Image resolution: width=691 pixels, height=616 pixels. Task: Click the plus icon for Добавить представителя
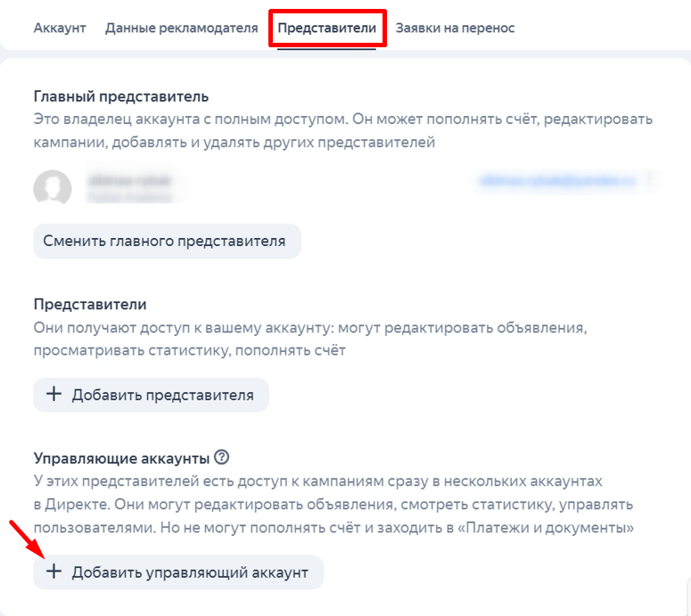[53, 394]
